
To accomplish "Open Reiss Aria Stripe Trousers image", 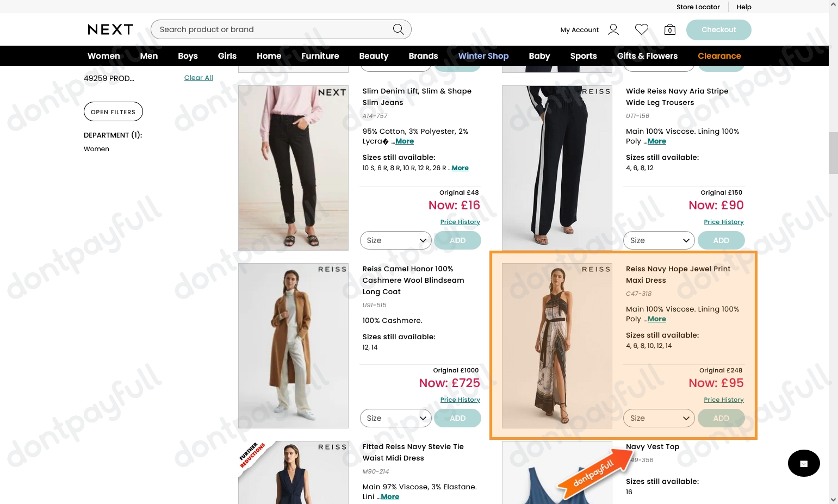I will (x=557, y=168).
